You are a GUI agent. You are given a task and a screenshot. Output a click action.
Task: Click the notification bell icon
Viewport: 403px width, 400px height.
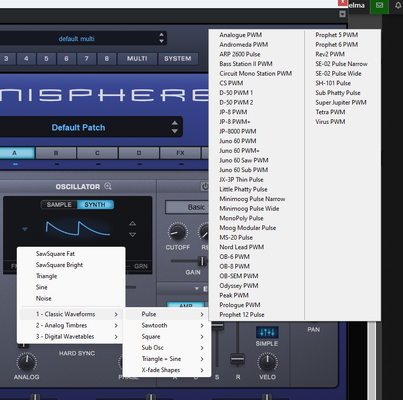(x=398, y=5)
